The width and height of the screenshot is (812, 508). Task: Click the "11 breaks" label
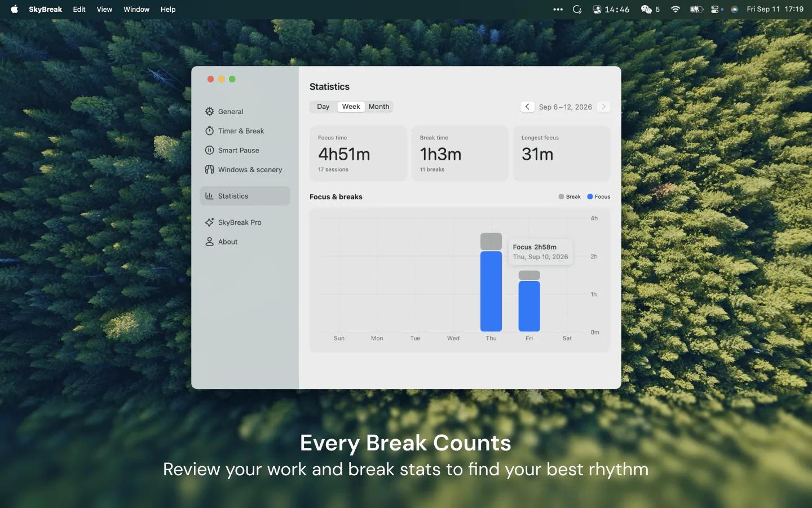pyautogui.click(x=432, y=169)
